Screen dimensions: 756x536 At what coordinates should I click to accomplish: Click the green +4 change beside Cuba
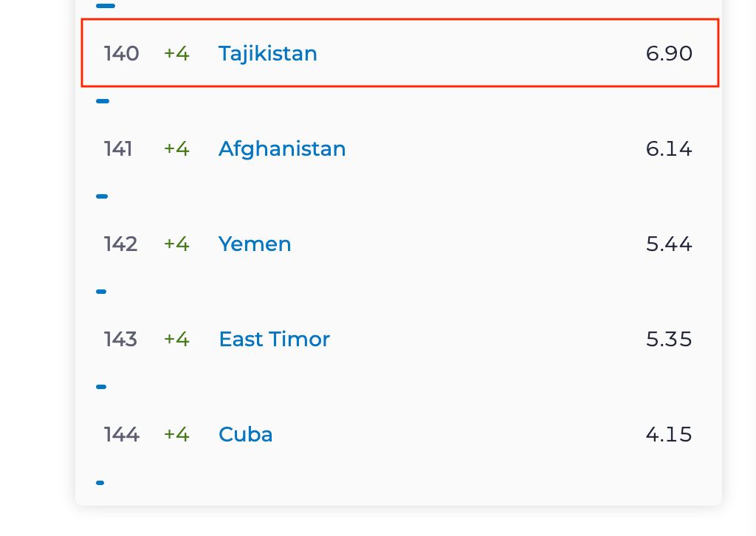pos(176,434)
